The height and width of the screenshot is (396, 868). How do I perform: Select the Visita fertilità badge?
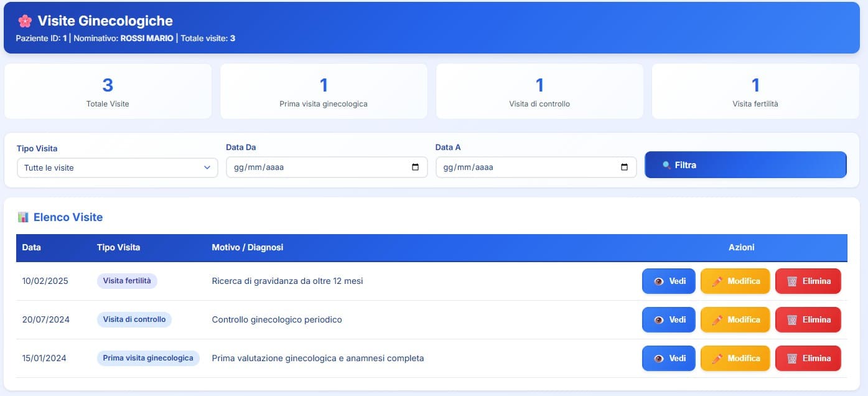coord(127,281)
